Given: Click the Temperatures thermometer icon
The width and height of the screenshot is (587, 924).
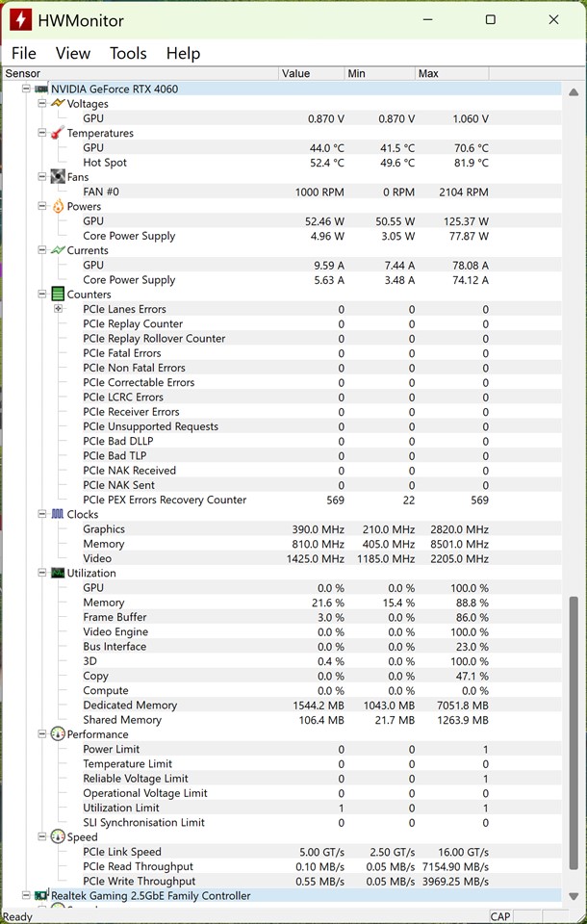Looking at the screenshot, I should coord(58,133).
